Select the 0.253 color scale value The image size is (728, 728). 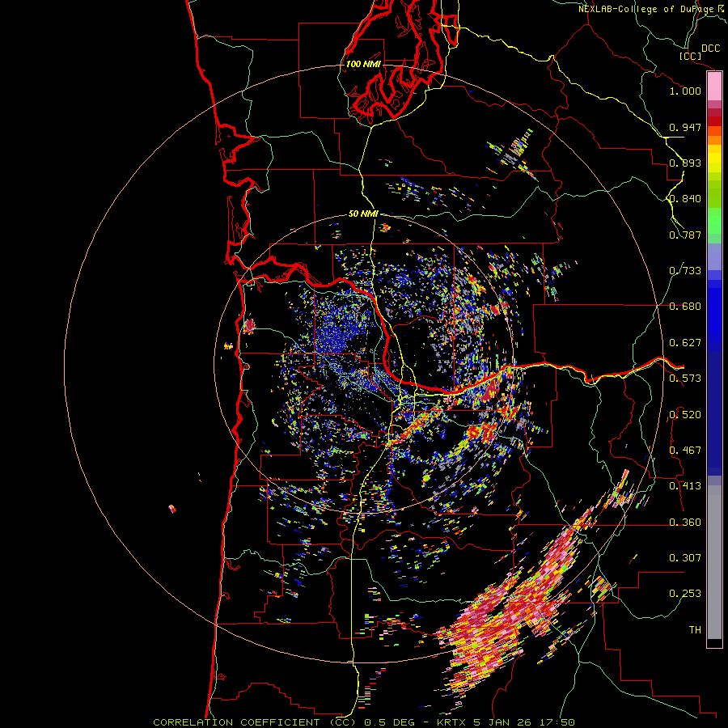click(x=685, y=594)
